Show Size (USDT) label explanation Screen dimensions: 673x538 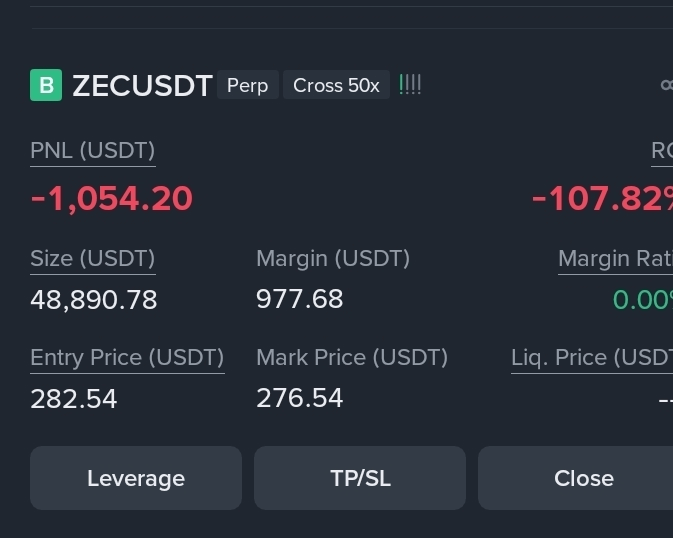point(93,258)
